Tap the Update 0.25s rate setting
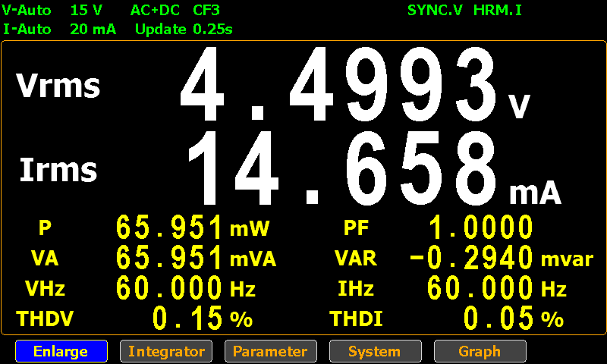This screenshot has height=364, width=607. (x=184, y=30)
